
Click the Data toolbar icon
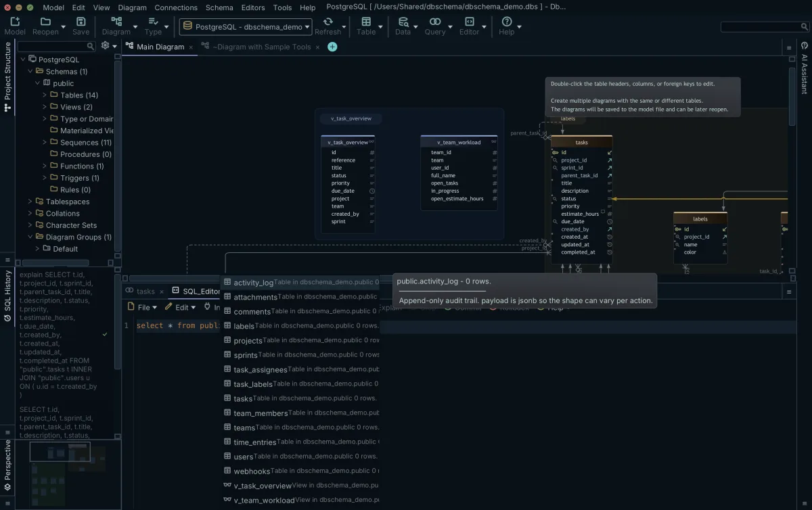[x=403, y=22]
